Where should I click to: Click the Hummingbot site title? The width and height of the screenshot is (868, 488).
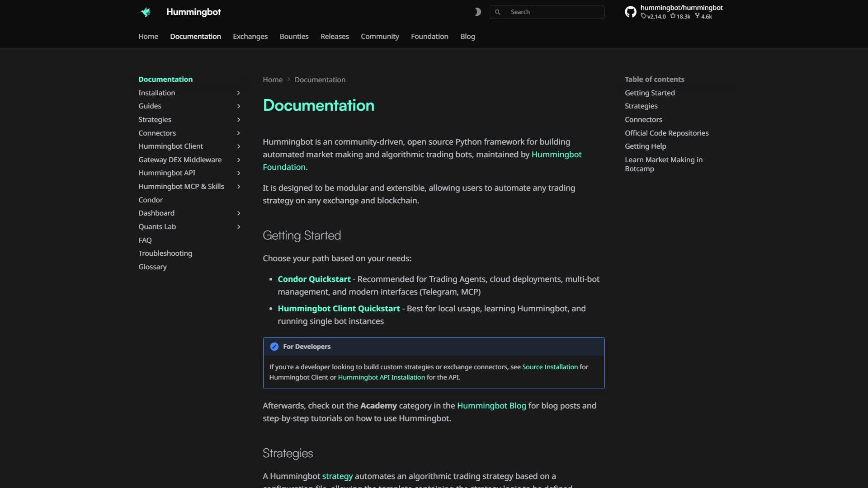pos(193,12)
